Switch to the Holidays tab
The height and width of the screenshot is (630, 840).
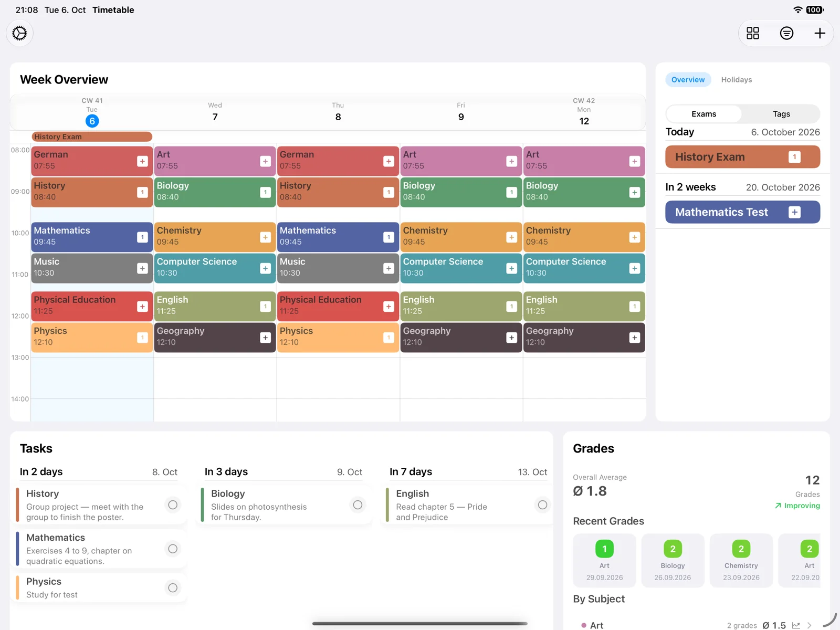click(736, 80)
